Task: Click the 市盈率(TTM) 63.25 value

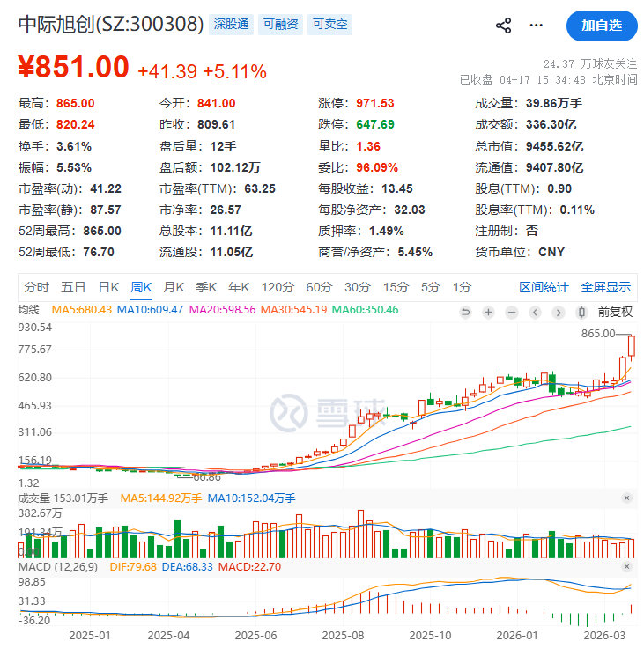Action: [260, 188]
